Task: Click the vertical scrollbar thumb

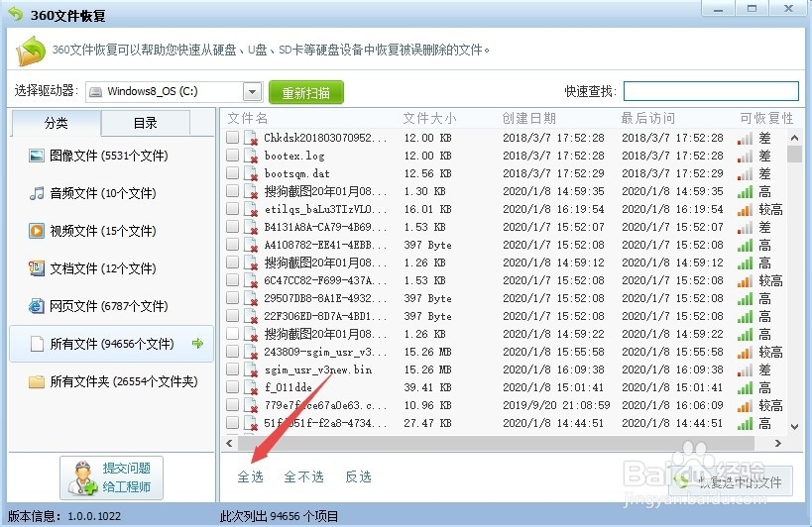Action: pyautogui.click(x=794, y=155)
